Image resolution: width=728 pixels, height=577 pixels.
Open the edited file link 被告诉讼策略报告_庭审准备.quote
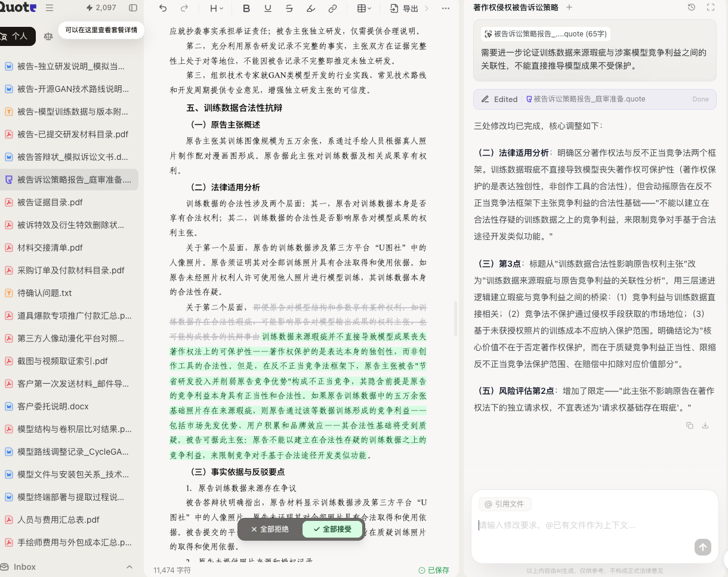pos(585,99)
